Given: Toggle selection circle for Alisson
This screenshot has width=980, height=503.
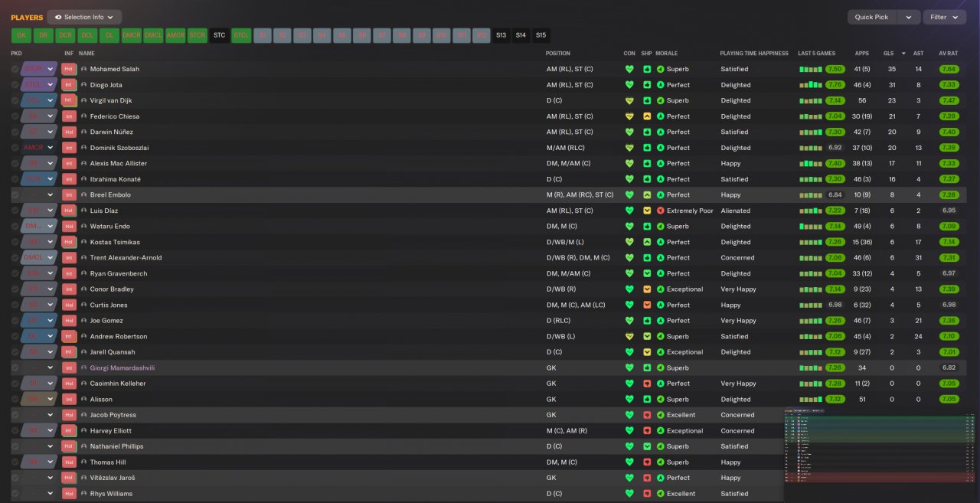Looking at the screenshot, I should coord(15,399).
